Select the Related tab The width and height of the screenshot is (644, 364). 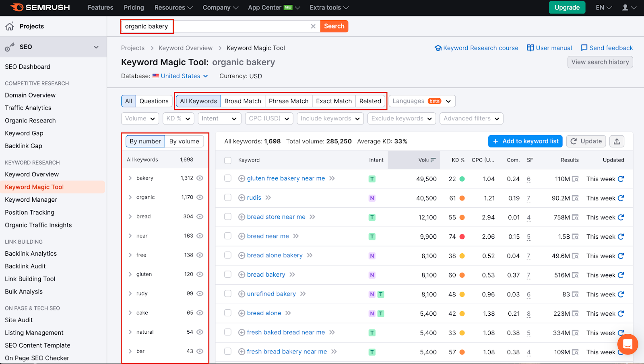point(370,101)
